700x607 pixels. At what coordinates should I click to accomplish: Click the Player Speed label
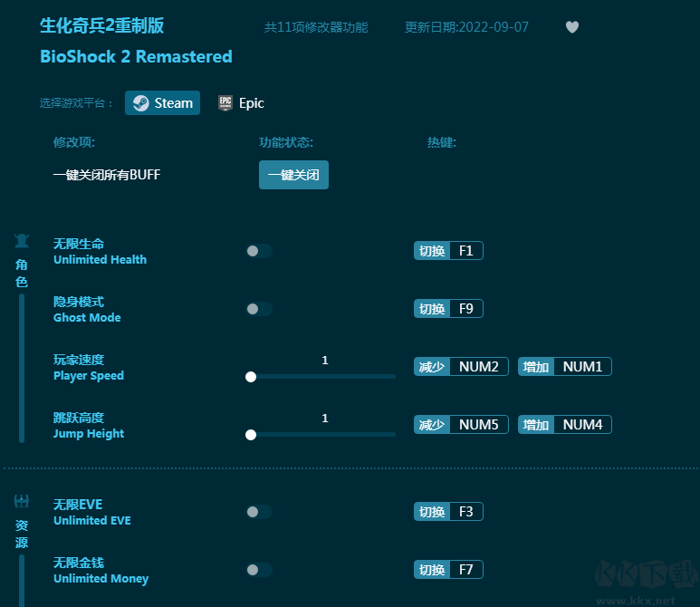click(89, 376)
